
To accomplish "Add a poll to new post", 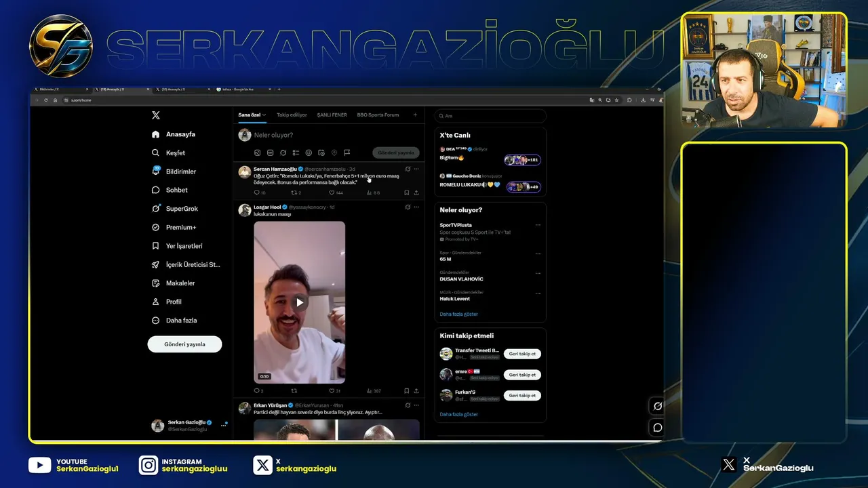I will click(x=296, y=153).
